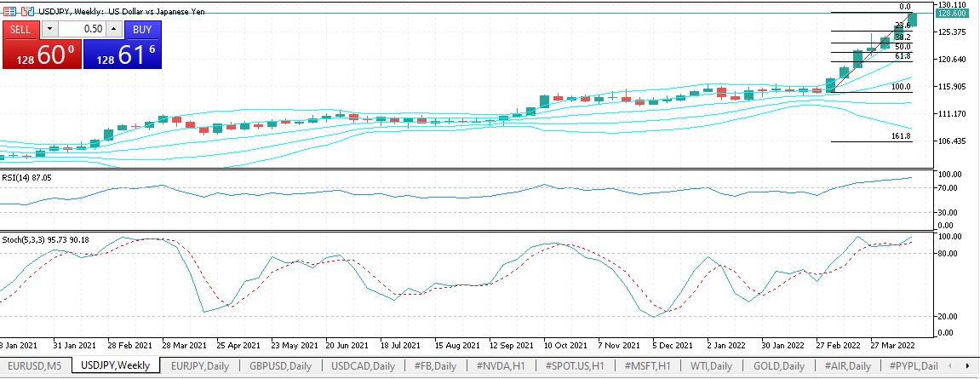
Task: Open the #SPOT.US,H1 chart tab
Action: click(576, 365)
